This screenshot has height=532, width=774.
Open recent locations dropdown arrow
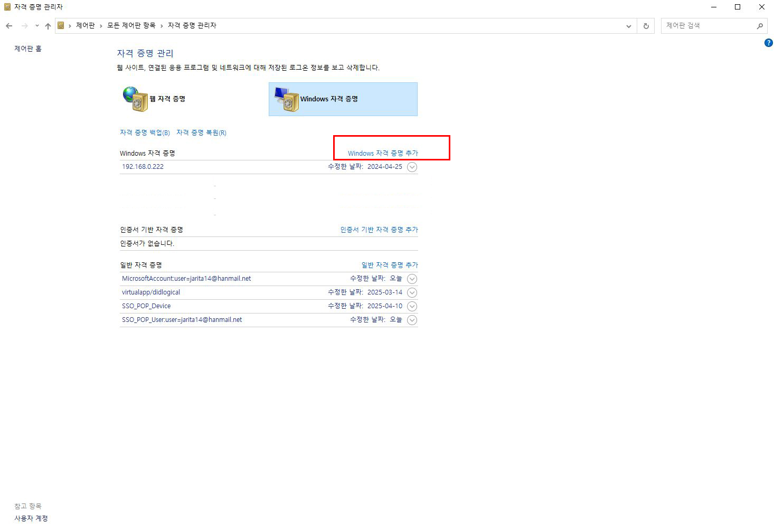pos(37,26)
